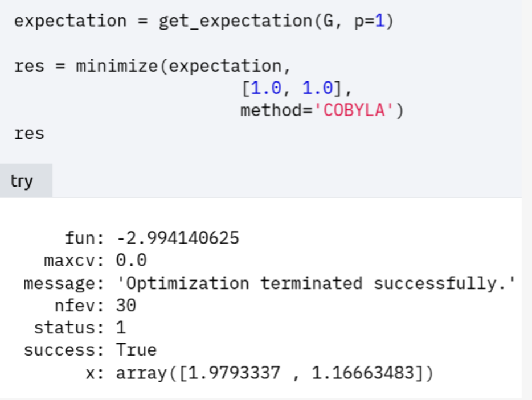Image resolution: width=532 pixels, height=400 pixels.
Task: Click the nfev value 30
Action: coord(126,306)
